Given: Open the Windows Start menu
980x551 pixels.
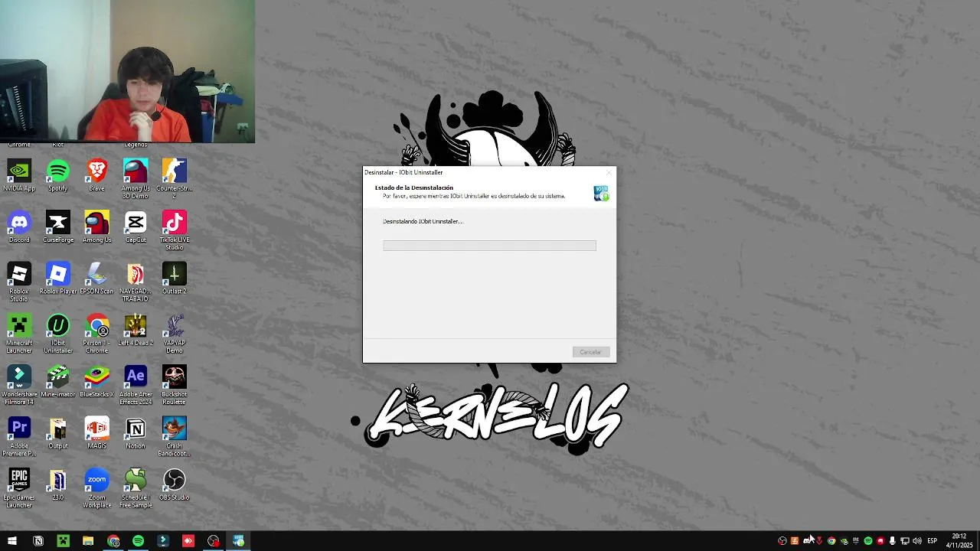Looking at the screenshot, I should tap(12, 541).
